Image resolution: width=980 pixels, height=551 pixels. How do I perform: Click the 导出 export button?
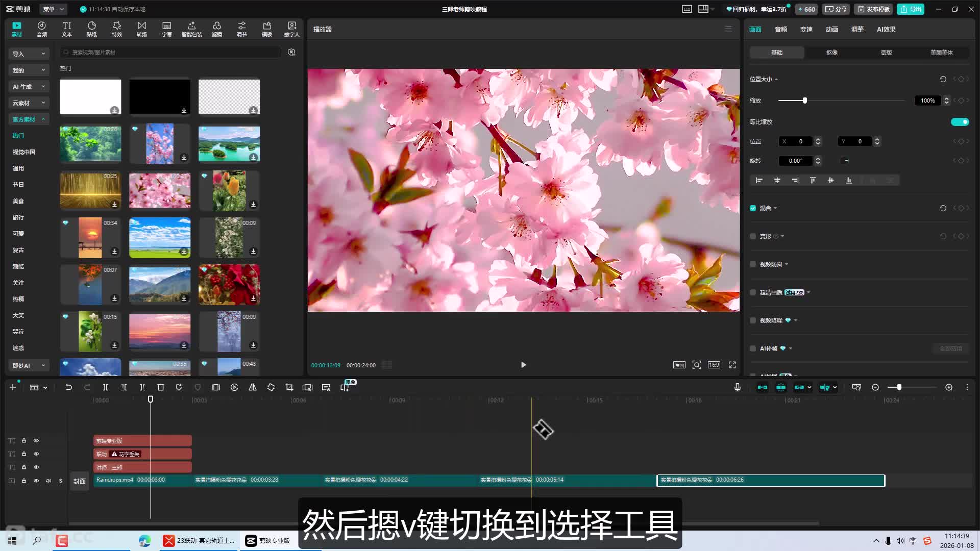(911, 9)
